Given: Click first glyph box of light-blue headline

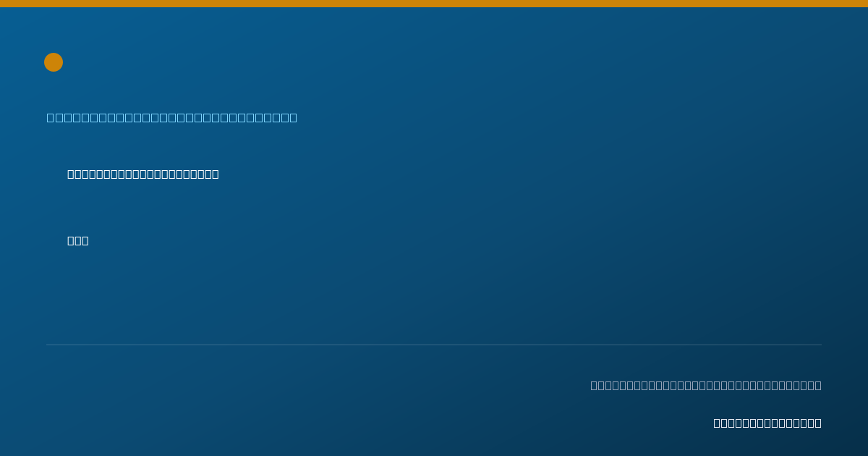Looking at the screenshot, I should tap(50, 117).
